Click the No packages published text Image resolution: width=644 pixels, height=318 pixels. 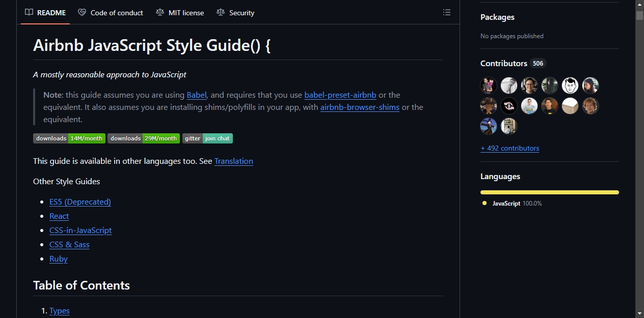pos(512,36)
